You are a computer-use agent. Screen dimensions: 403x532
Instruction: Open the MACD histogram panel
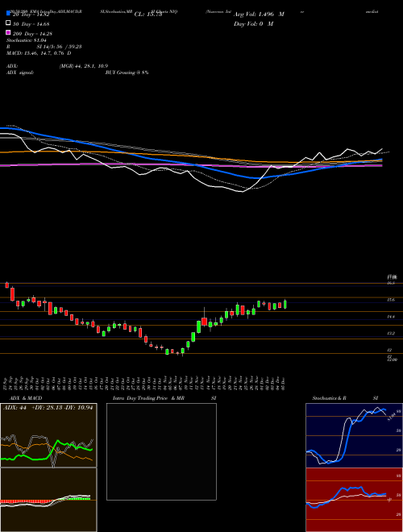[48, 500]
